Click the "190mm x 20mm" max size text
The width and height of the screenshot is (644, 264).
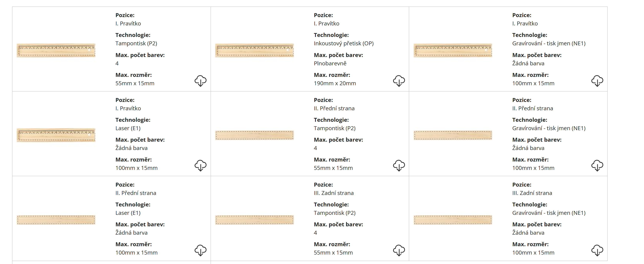click(335, 83)
